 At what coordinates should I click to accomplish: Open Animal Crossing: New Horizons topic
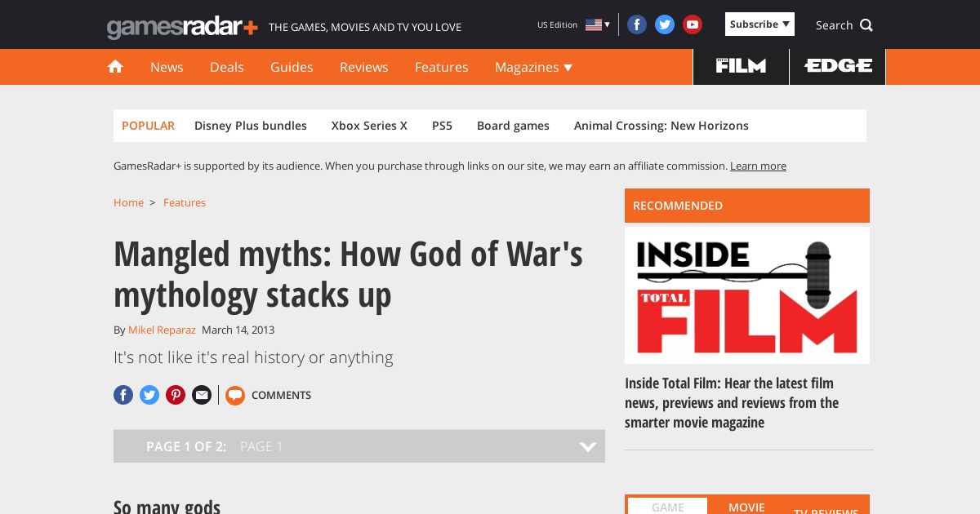(661, 126)
